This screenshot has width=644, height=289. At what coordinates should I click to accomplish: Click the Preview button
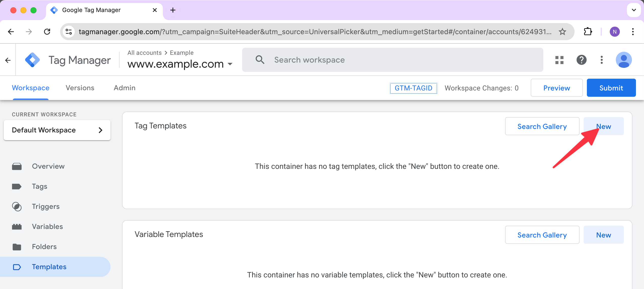[556, 88]
